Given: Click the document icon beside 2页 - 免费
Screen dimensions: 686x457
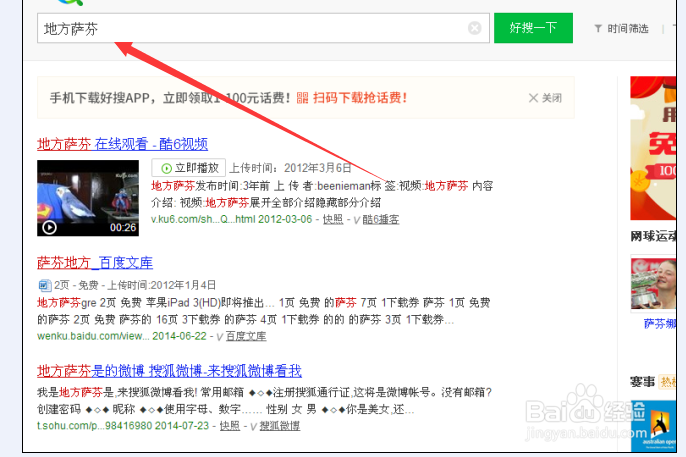Looking at the screenshot, I should [44, 286].
